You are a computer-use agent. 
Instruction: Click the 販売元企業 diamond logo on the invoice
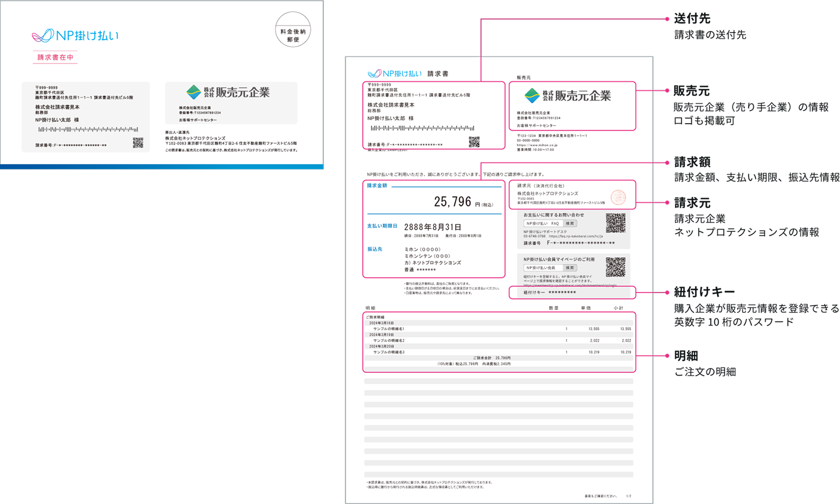[532, 96]
